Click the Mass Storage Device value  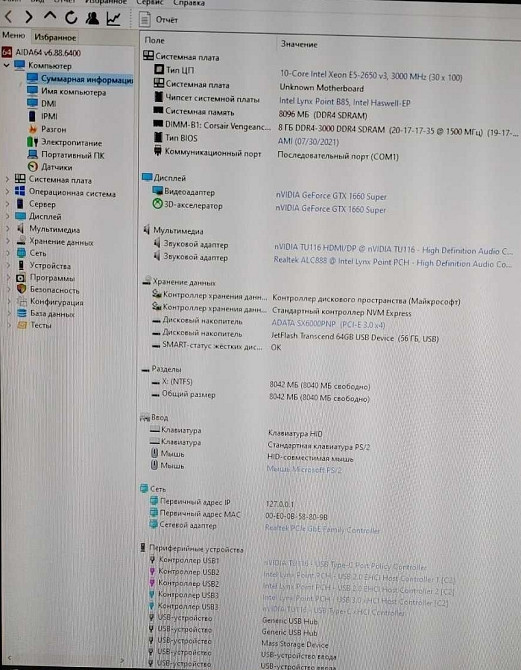[294, 644]
